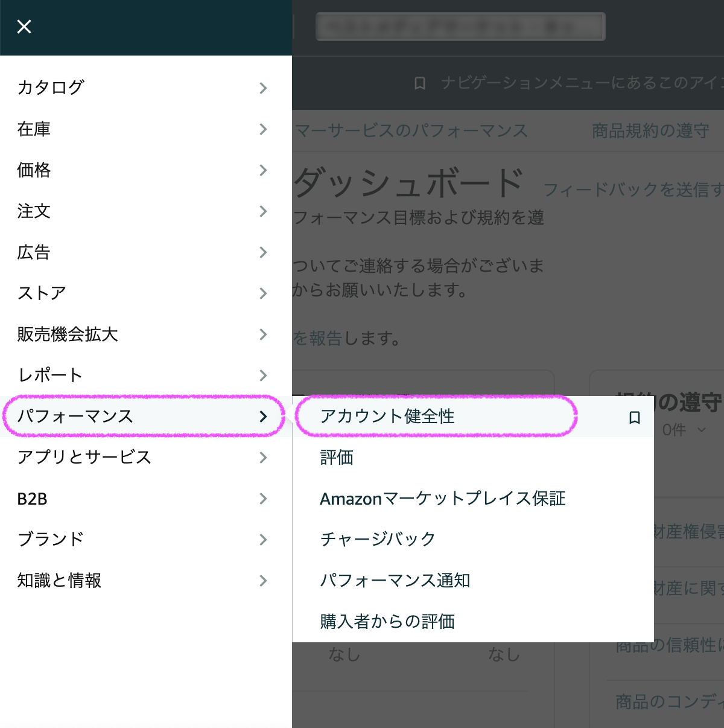Open アカウント健全性 submenu link
The width and height of the screenshot is (724, 728).
(x=387, y=416)
